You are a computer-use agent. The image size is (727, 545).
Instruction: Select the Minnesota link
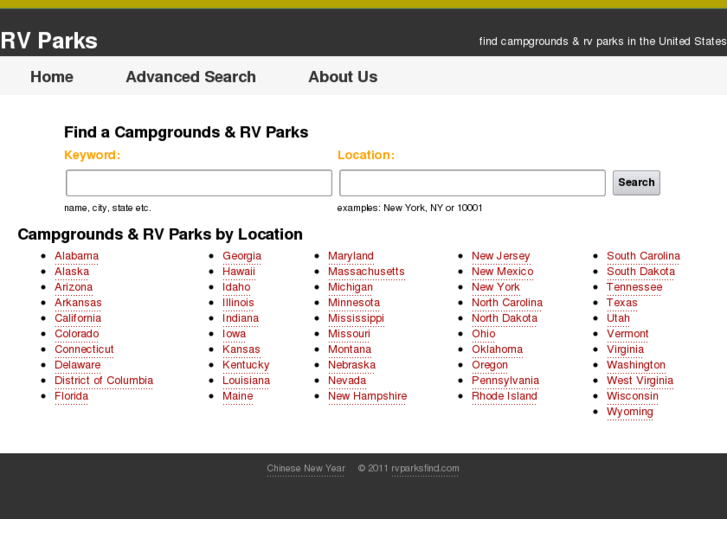(x=354, y=303)
